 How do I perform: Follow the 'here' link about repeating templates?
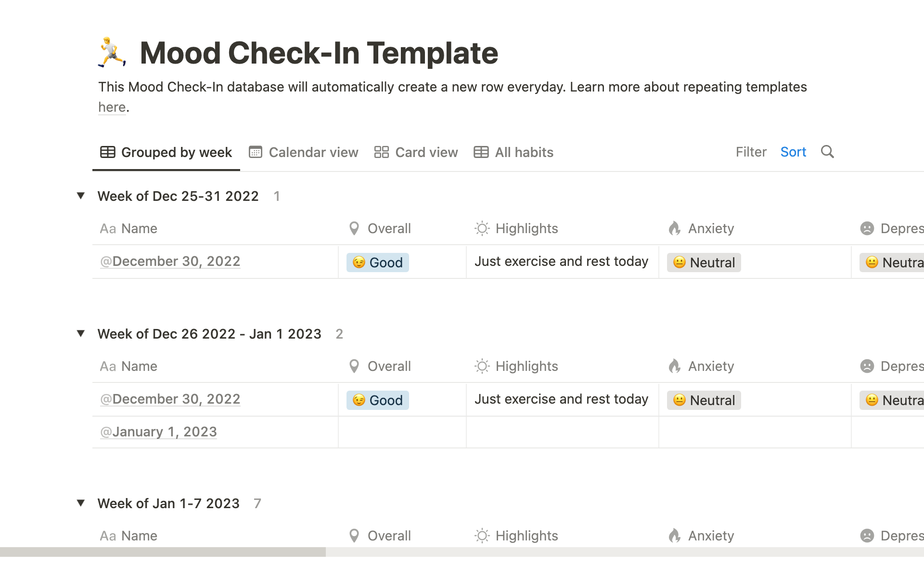112,107
